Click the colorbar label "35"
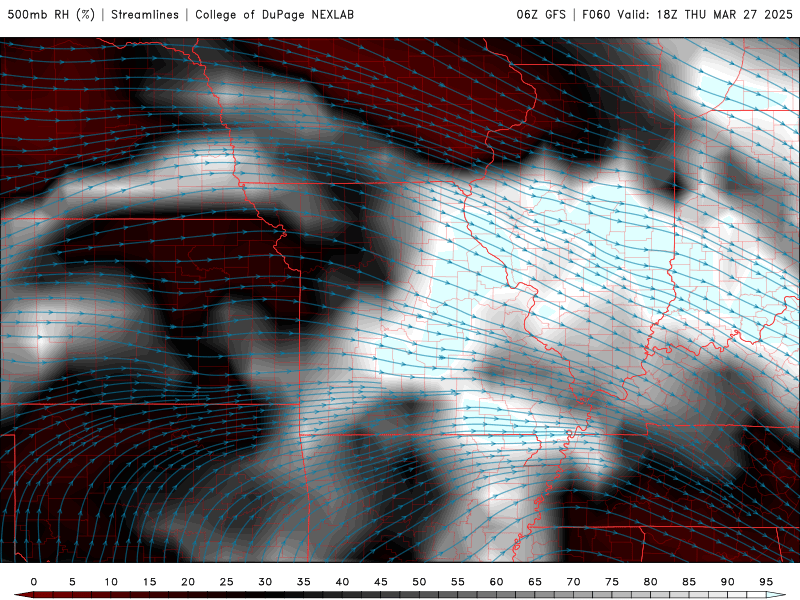The image size is (800, 600). [x=304, y=582]
